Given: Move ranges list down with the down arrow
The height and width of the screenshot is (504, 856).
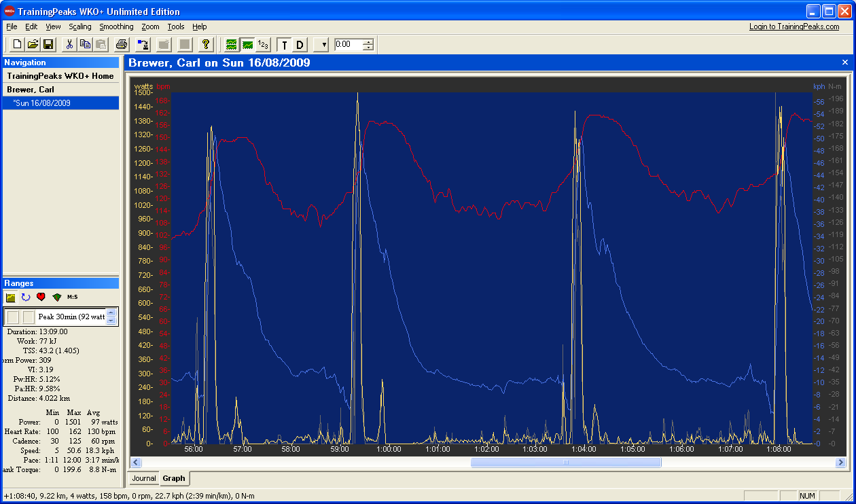Looking at the screenshot, I should coord(112,321).
